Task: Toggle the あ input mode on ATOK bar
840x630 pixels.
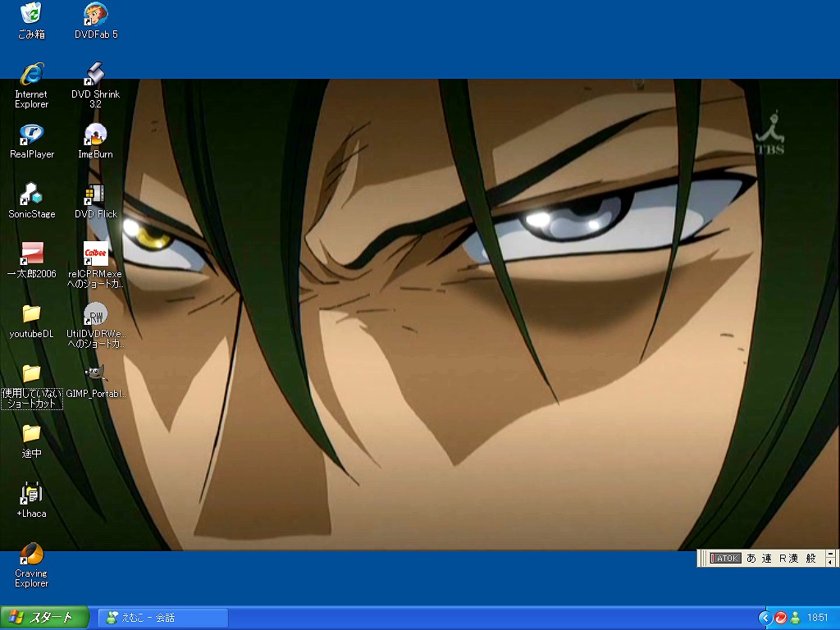Action: (x=751, y=558)
